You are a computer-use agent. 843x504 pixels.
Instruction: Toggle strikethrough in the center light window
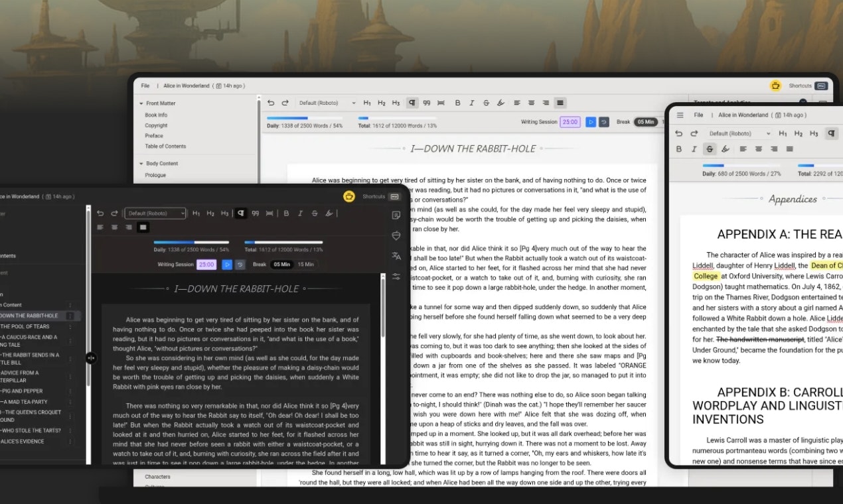tap(486, 103)
